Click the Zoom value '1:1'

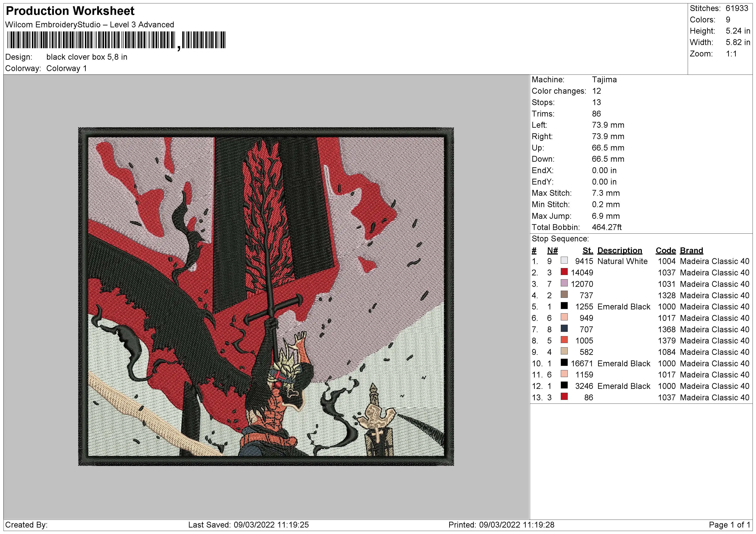[x=731, y=54]
